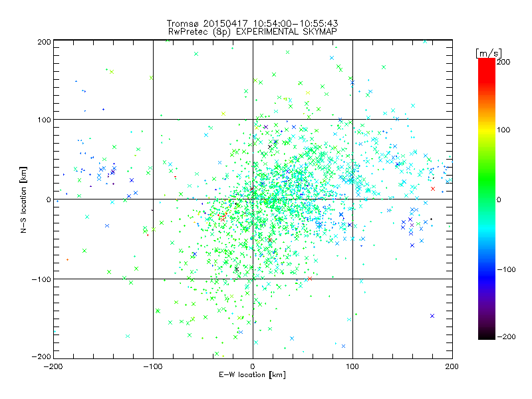The image size is (532, 399).
Task: Select the subtitle 'RwPretec (8p) EXPERIMENTAL SKYMAP'
Action: click(253, 32)
